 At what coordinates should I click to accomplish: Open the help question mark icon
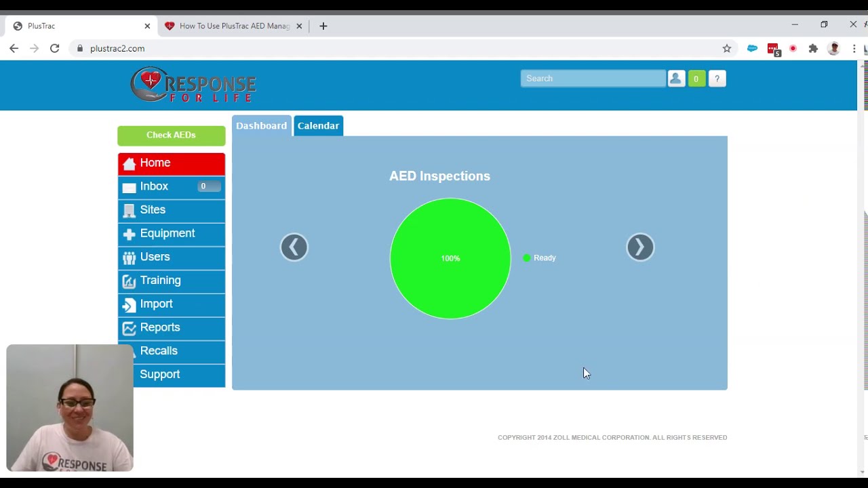[717, 79]
